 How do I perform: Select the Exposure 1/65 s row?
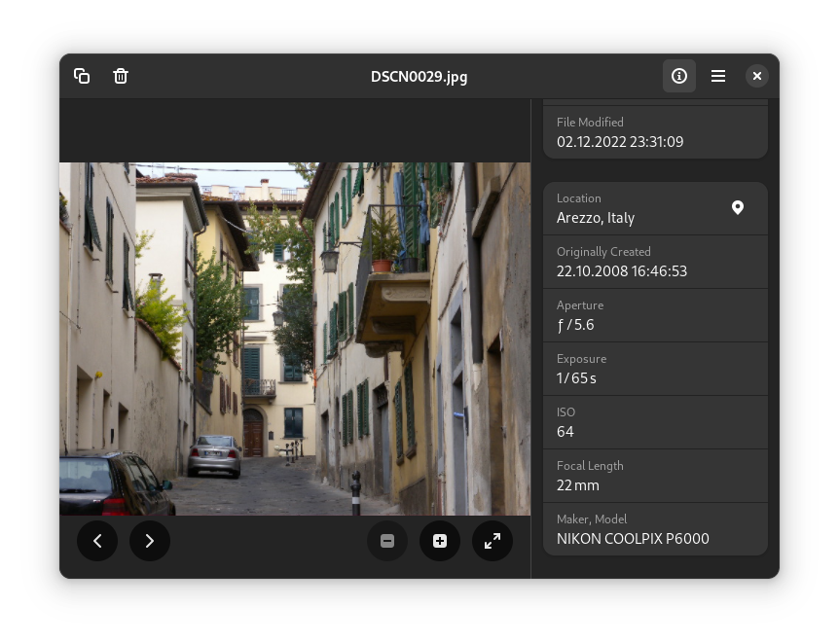(x=655, y=369)
